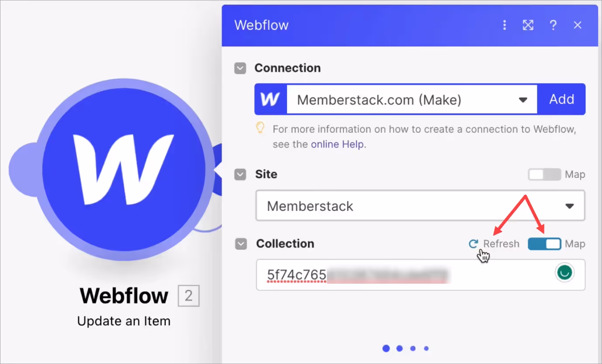Open the question mark help icon
The image size is (602, 364).
[553, 25]
